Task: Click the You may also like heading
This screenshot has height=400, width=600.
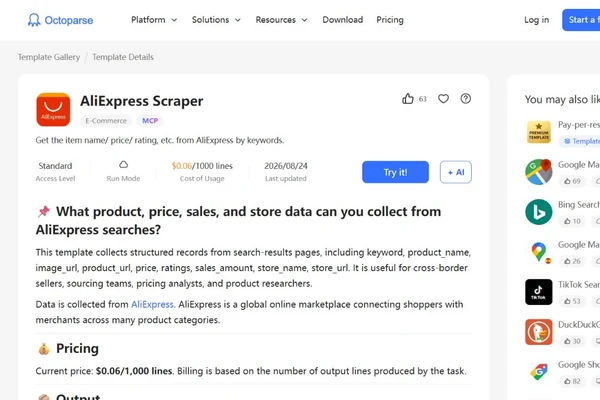Action: [x=562, y=100]
